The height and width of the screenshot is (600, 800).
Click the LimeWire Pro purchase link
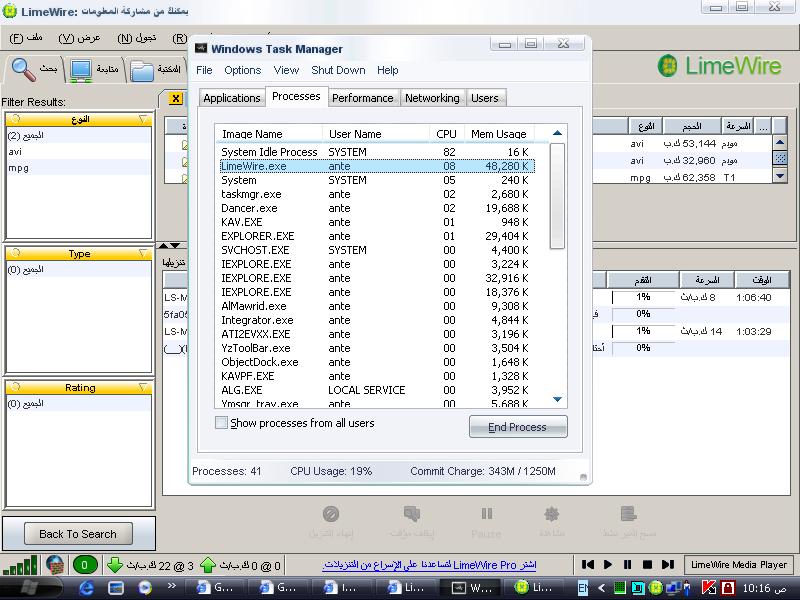430,565
